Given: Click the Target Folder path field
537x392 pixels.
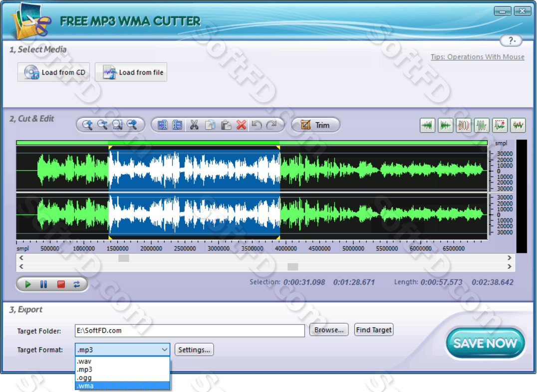Looking at the screenshot, I should [190, 331].
